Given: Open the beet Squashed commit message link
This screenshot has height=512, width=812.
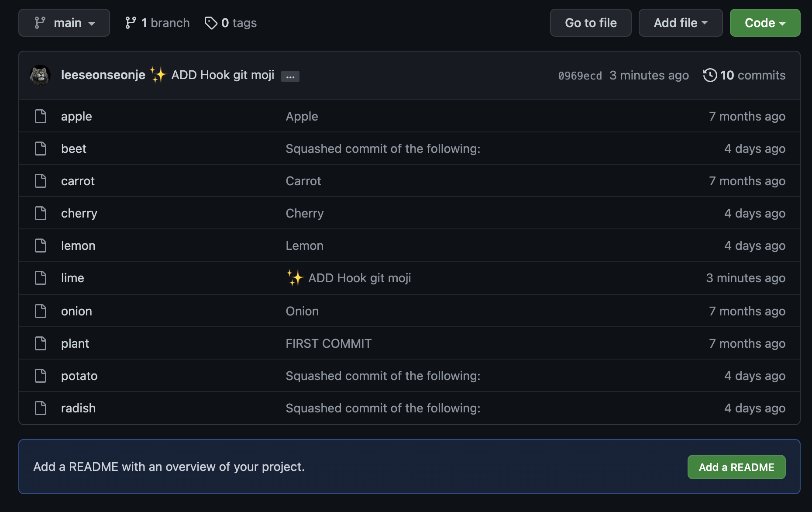Looking at the screenshot, I should coord(382,149).
